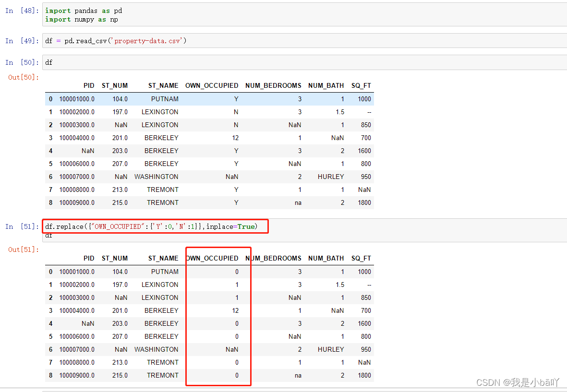The height and width of the screenshot is (392, 567).
Task: Click PUTNAM in the Out[51] table
Action: click(x=165, y=272)
